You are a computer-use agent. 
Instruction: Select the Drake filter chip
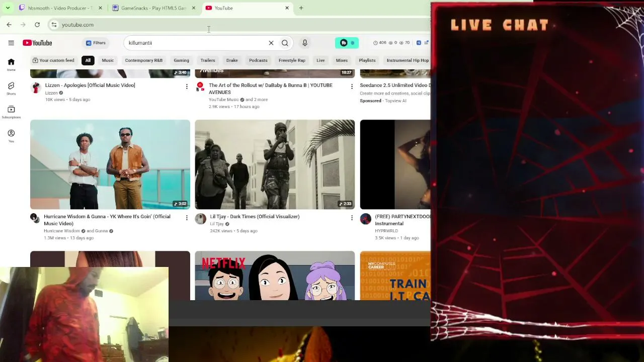[232, 60]
